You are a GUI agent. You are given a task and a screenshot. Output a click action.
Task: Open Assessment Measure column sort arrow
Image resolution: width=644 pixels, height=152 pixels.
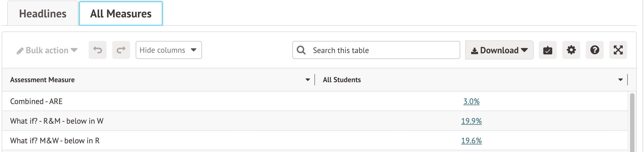[308, 80]
